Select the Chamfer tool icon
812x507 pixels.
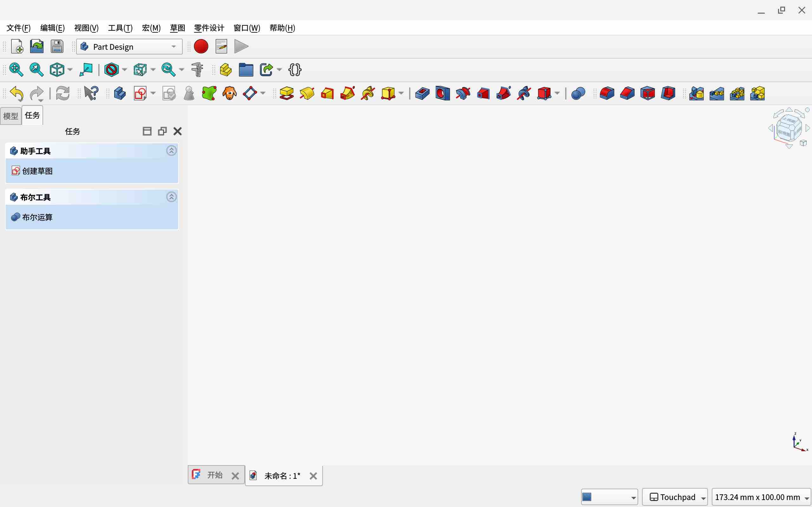(627, 93)
